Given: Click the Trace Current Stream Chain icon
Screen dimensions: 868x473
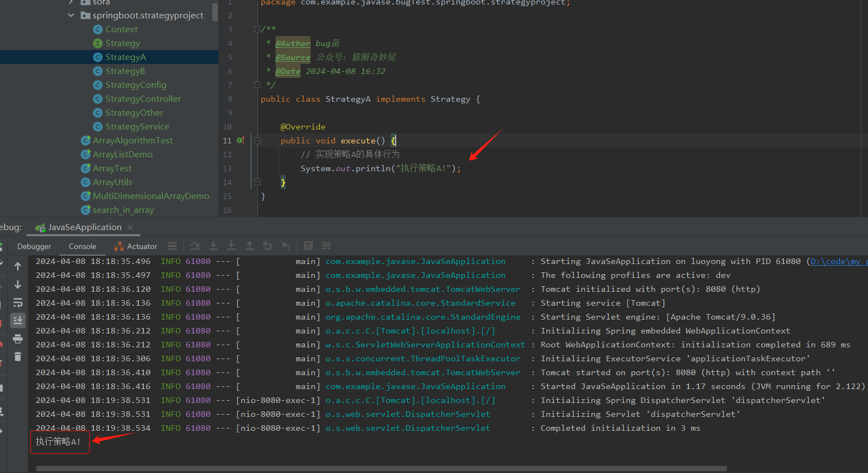Looking at the screenshot, I should click(326, 246).
